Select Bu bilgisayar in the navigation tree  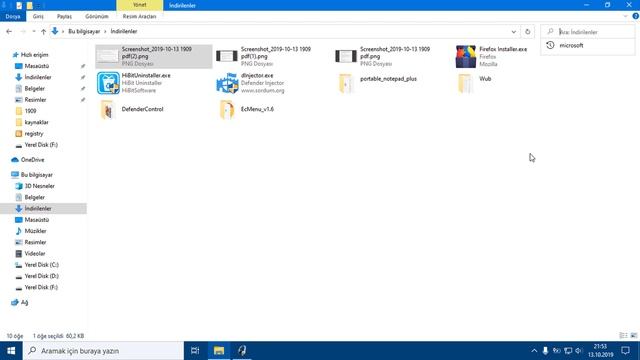(x=37, y=175)
